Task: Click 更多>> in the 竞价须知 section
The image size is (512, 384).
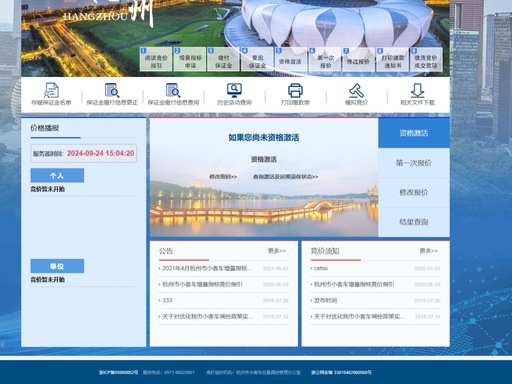Action: coord(429,251)
